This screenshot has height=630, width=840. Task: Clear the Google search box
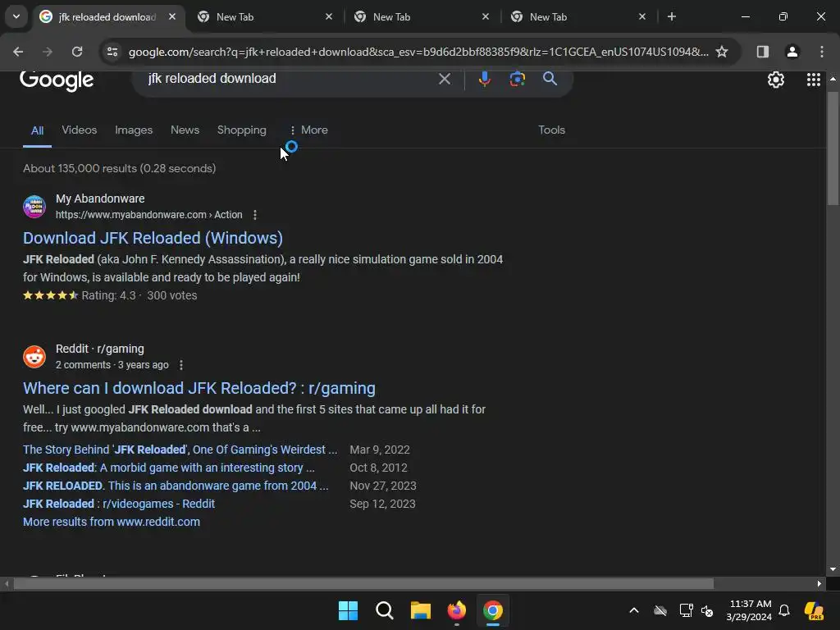[444, 80]
